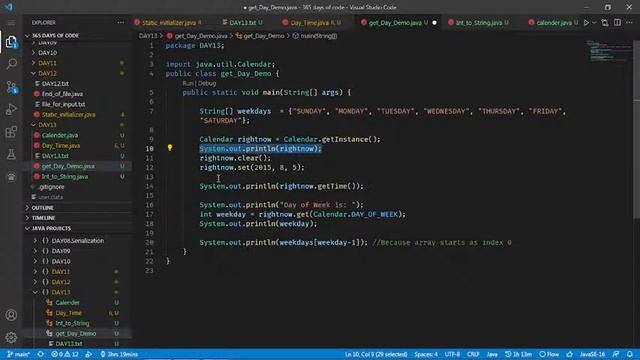Screen dimensions: 640x360
Task: Click the lightbulb quick fix icon
Action: [170, 148]
